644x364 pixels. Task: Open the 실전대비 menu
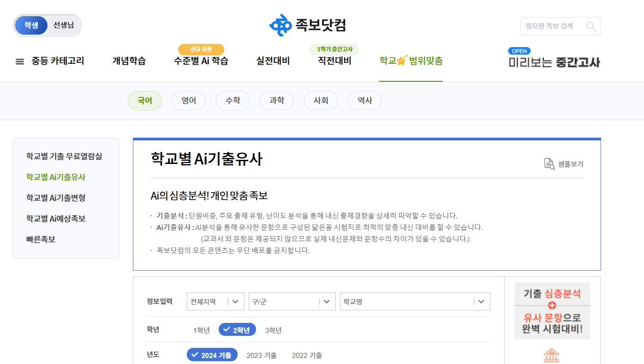point(273,61)
